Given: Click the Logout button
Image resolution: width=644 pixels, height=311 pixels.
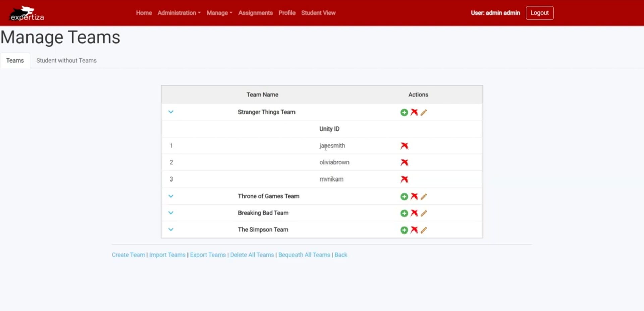Looking at the screenshot, I should [540, 13].
